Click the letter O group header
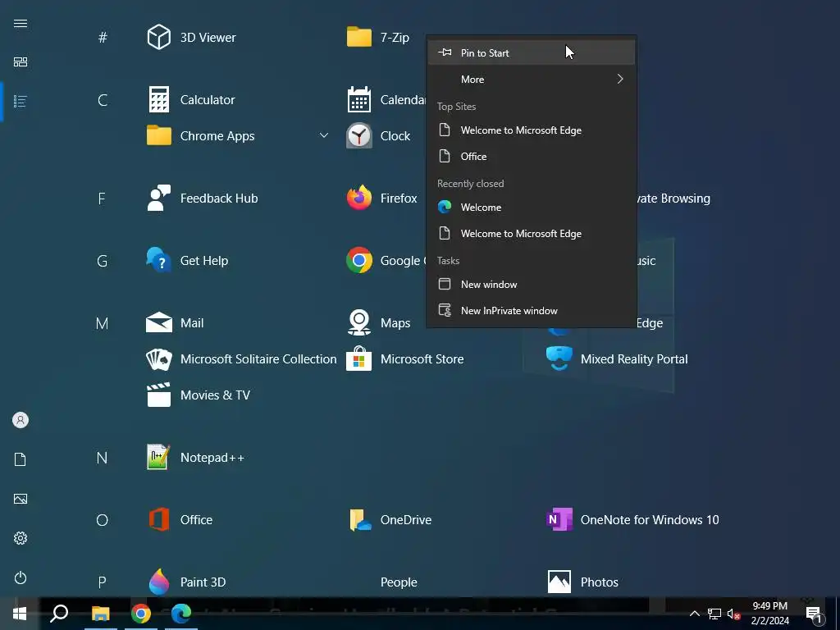This screenshot has height=630, width=840. pyautogui.click(x=103, y=520)
